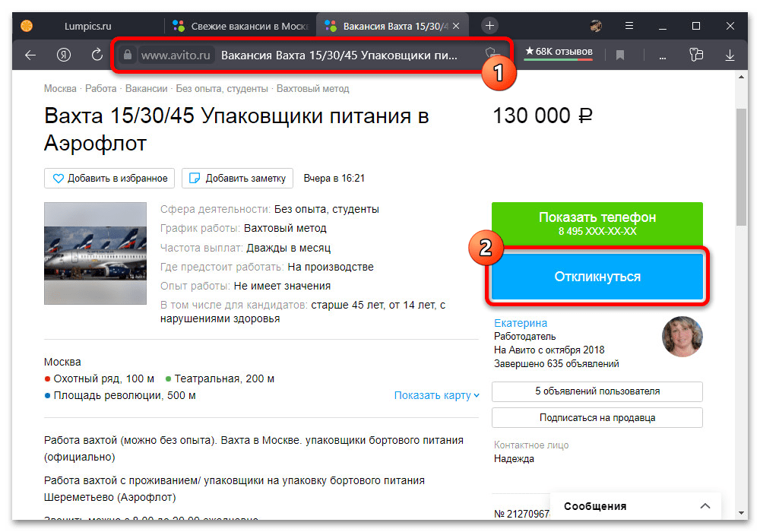Click the vertical scrollbar thumb
Screen dimensions: 760x532
coord(741,167)
